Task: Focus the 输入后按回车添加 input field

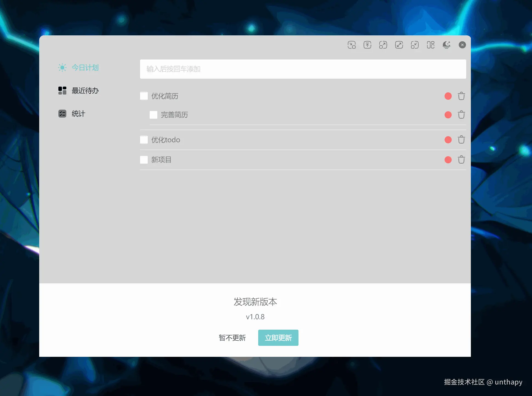Action: pyautogui.click(x=303, y=69)
